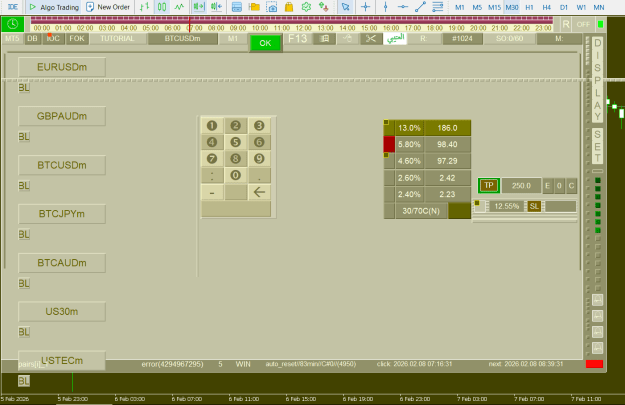Click the green OK button
625x405 pixels.
click(265, 43)
